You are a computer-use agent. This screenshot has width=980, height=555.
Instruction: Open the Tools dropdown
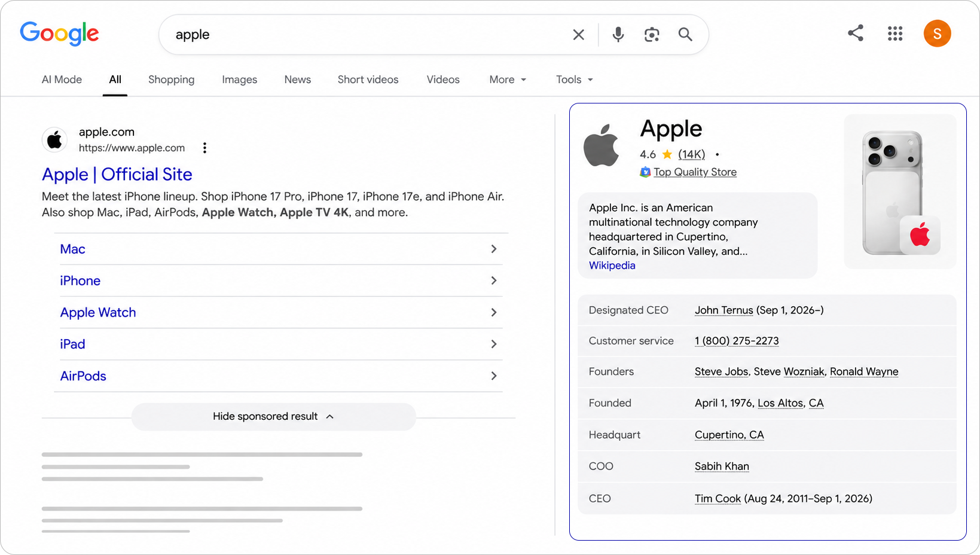pyautogui.click(x=575, y=80)
